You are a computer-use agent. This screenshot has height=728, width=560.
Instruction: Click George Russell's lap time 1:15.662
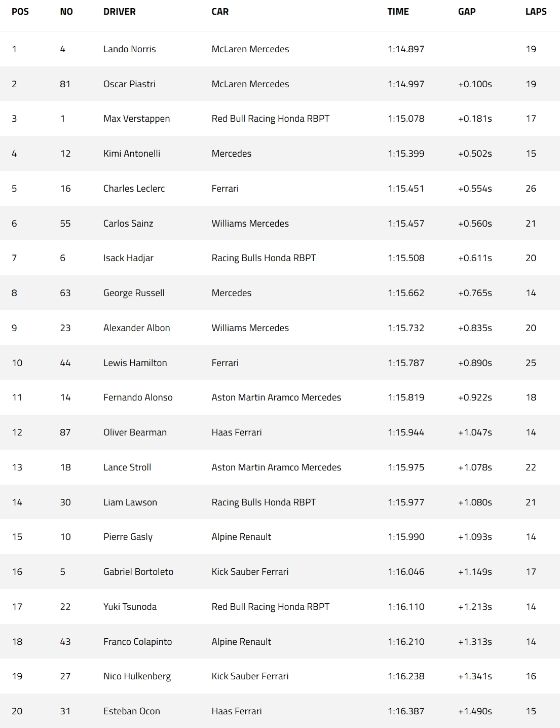[x=406, y=293]
